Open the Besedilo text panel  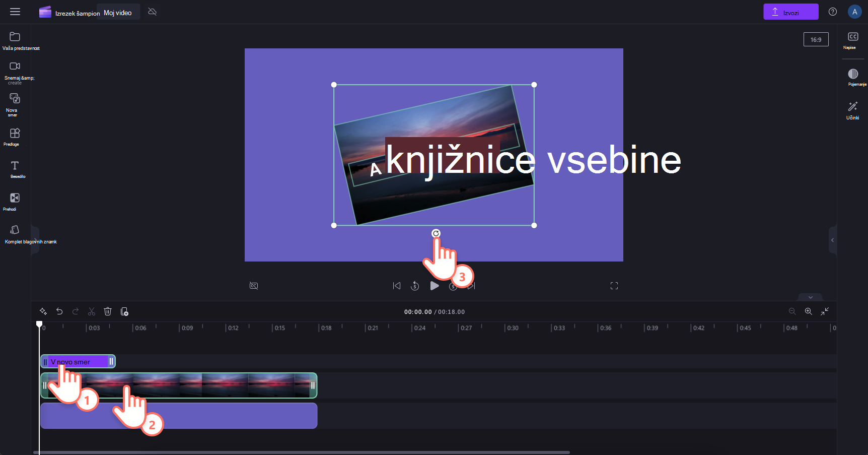pos(15,169)
